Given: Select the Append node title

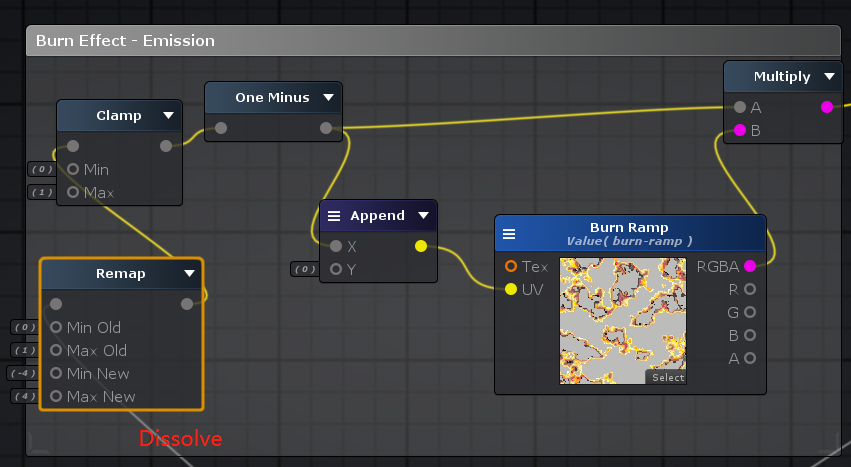Looking at the screenshot, I should 378,216.
